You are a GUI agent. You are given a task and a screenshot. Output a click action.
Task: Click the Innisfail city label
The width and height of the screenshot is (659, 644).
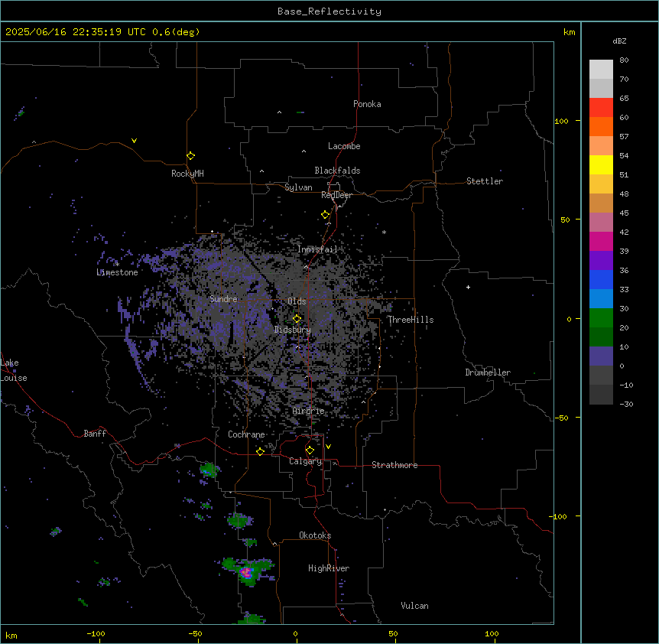pos(318,249)
